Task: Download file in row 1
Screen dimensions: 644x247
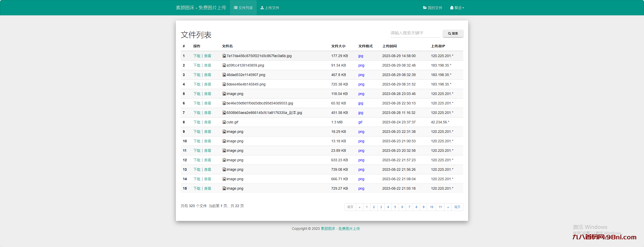Action: pyautogui.click(x=197, y=56)
